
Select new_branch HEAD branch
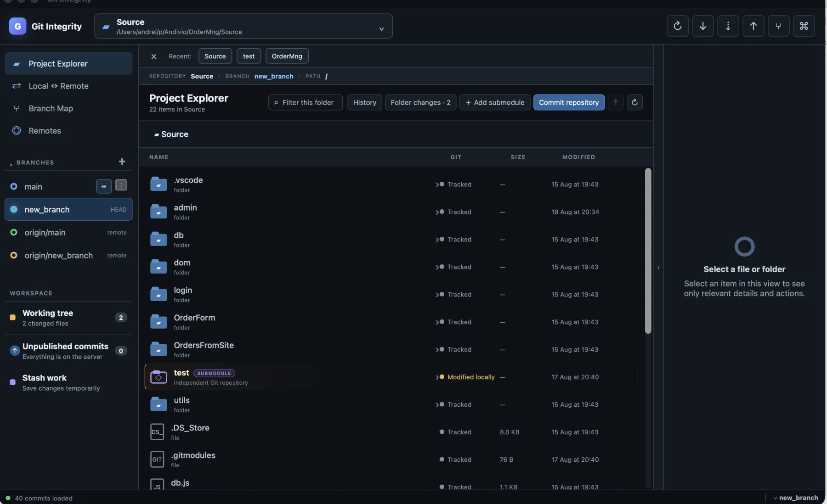pos(68,209)
